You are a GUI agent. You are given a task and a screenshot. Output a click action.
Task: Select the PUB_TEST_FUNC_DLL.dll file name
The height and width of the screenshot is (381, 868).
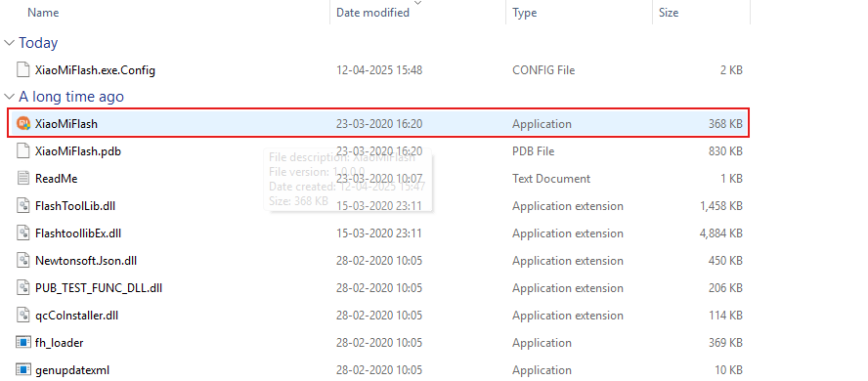[x=99, y=288]
